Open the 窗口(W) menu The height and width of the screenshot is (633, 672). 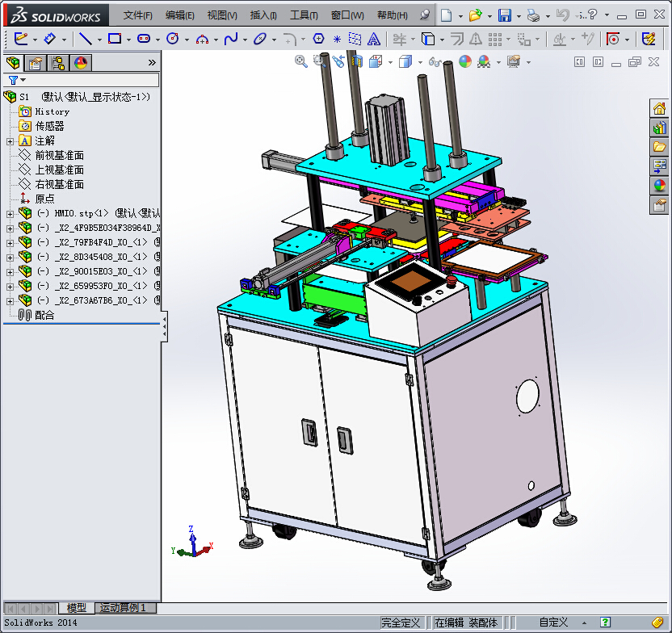click(x=347, y=16)
